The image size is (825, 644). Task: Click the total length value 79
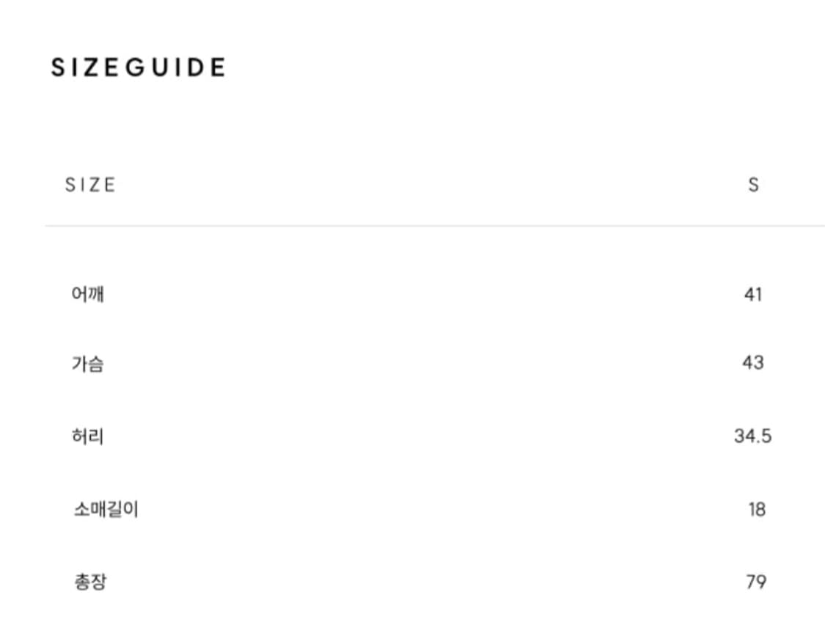click(x=756, y=582)
